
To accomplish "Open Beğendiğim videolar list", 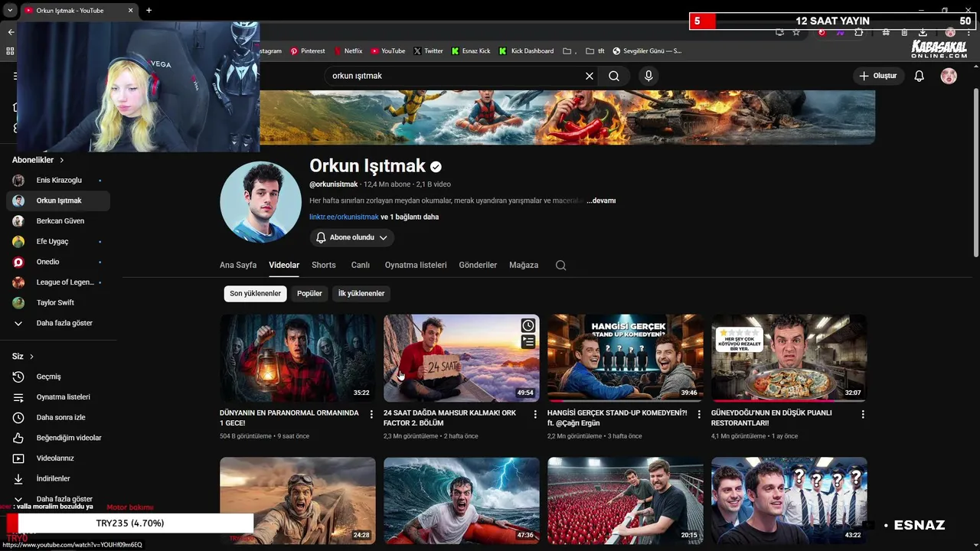I will click(58, 438).
